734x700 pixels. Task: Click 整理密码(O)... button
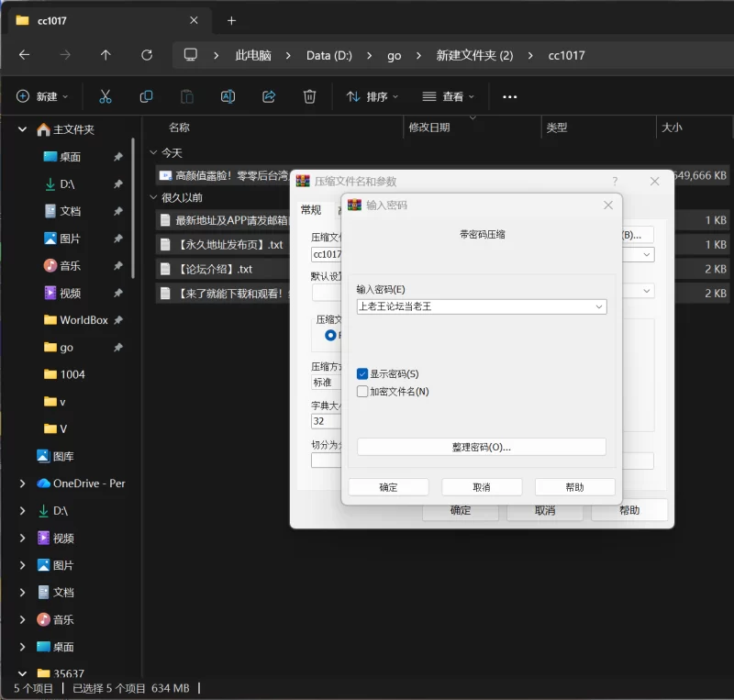[482, 447]
